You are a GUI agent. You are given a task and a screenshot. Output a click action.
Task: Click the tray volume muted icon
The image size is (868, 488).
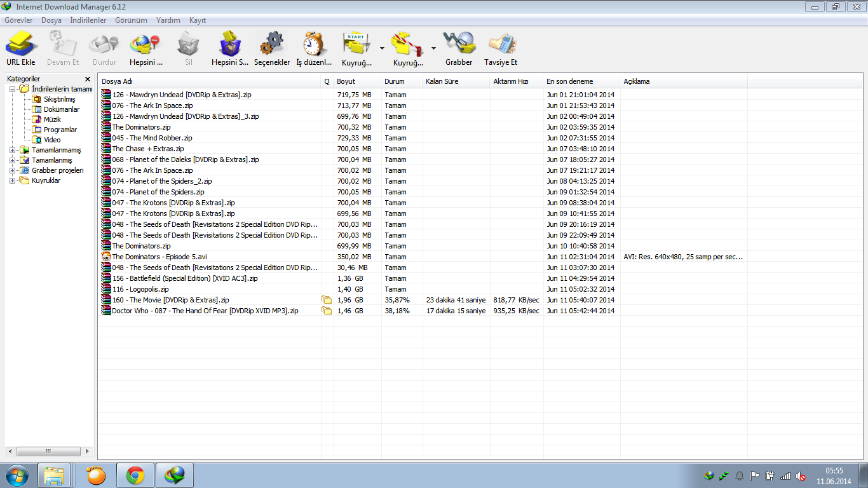tap(801, 475)
